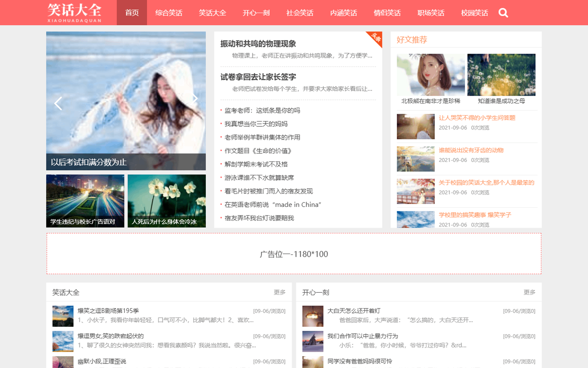This screenshot has width=588, height=368.
Task: Click the 广告位一-1180*100 banner
Action: [x=294, y=254]
